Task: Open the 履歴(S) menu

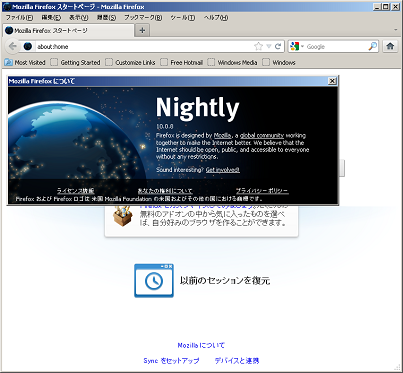Action: pyautogui.click(x=106, y=18)
